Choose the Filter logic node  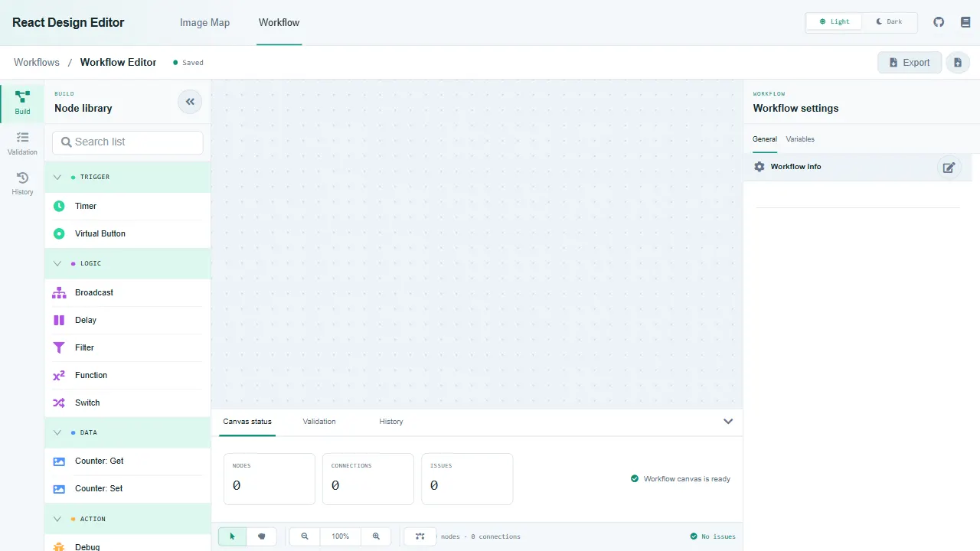[128, 347]
